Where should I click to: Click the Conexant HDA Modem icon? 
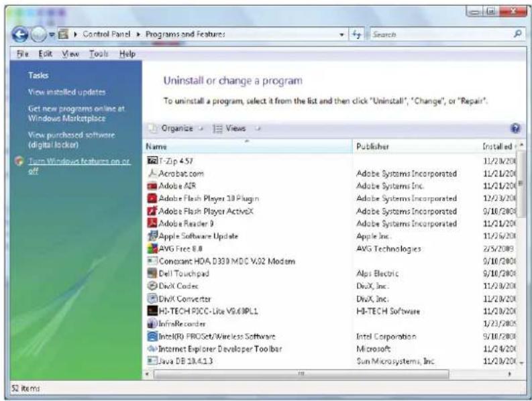(152, 261)
